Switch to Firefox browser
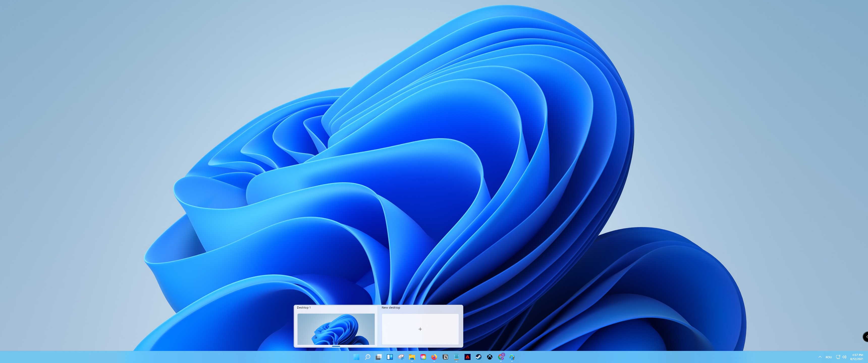Image resolution: width=868 pixels, height=363 pixels. click(434, 357)
